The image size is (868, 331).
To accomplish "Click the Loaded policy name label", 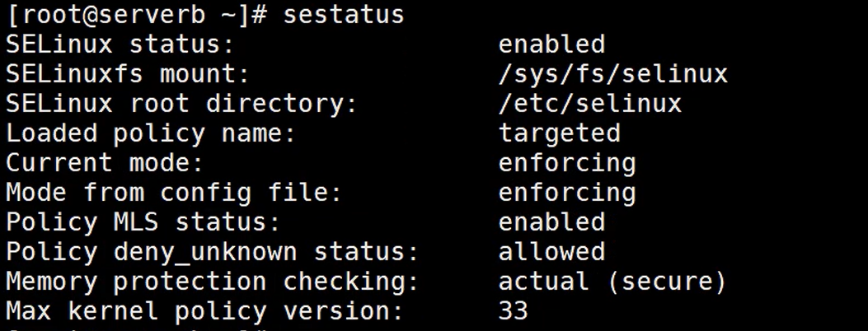I will 151,133.
